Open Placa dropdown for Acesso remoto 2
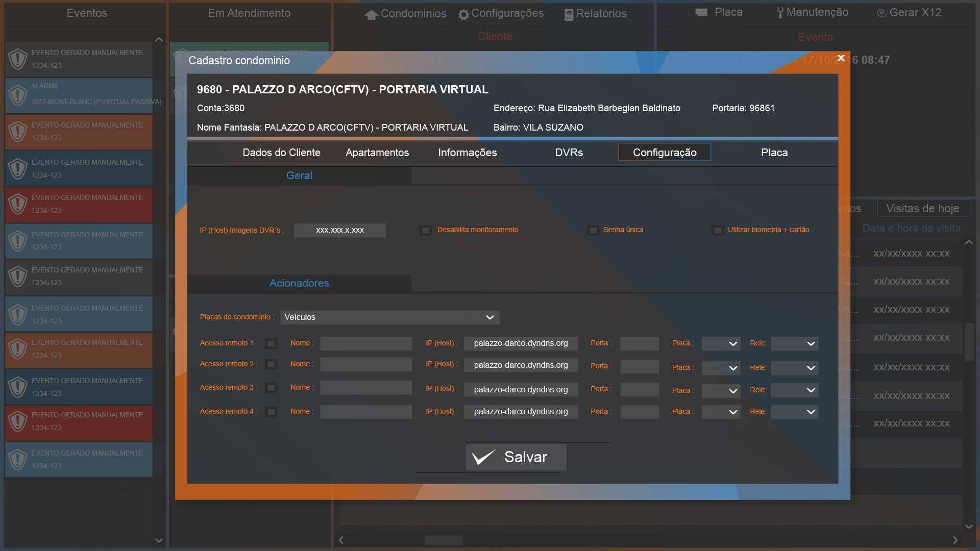The width and height of the screenshot is (980, 551). [721, 368]
